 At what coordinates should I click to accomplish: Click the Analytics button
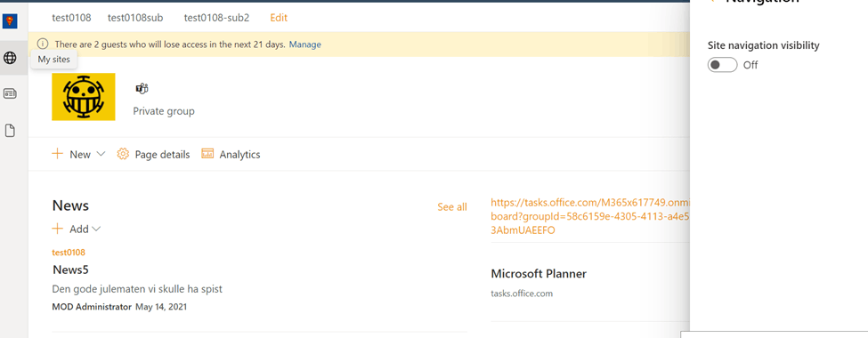pos(231,155)
